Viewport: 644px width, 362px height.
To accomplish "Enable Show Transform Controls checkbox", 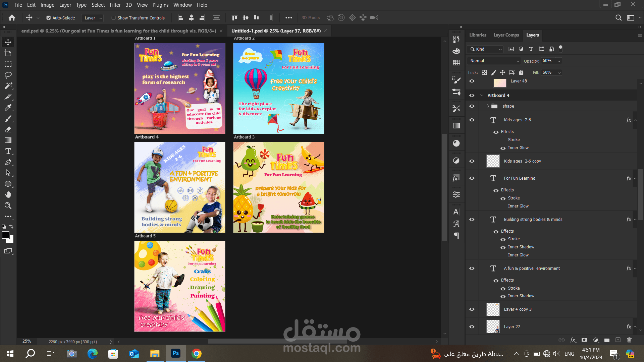I will 114,18.
